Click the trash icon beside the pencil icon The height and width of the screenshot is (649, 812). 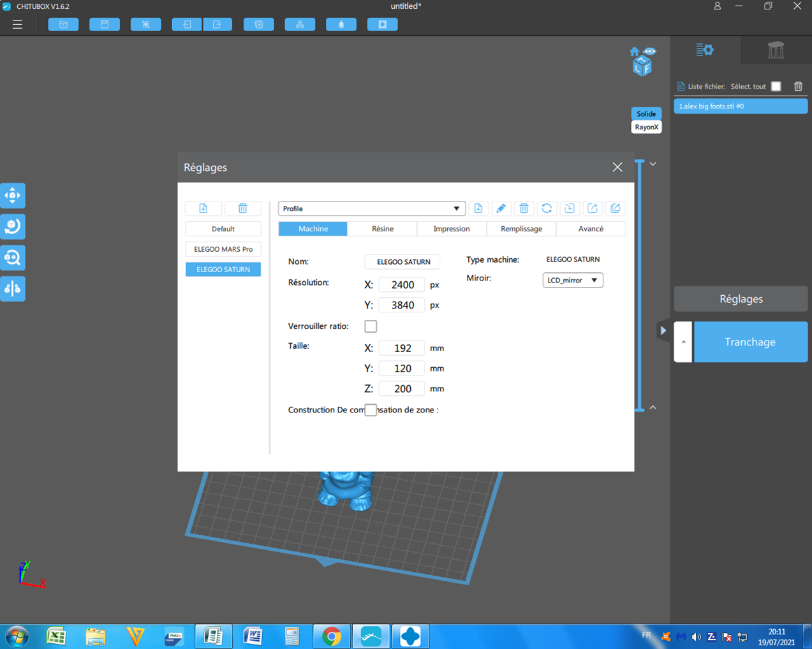(524, 208)
